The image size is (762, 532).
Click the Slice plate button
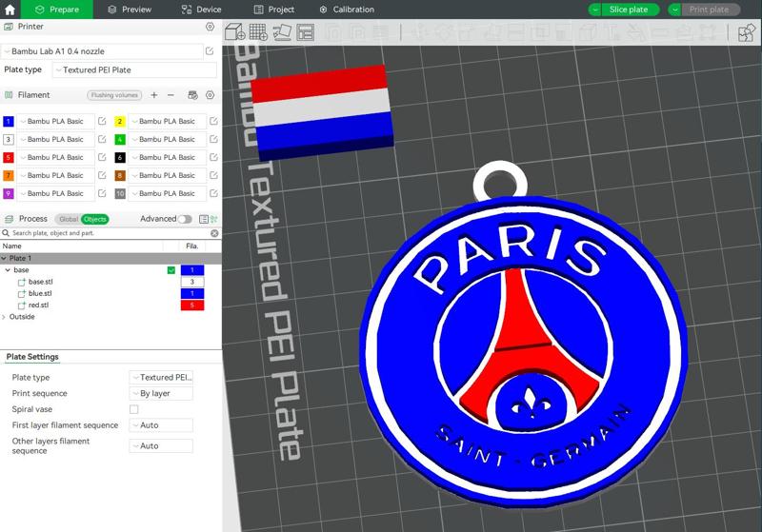[x=630, y=10]
